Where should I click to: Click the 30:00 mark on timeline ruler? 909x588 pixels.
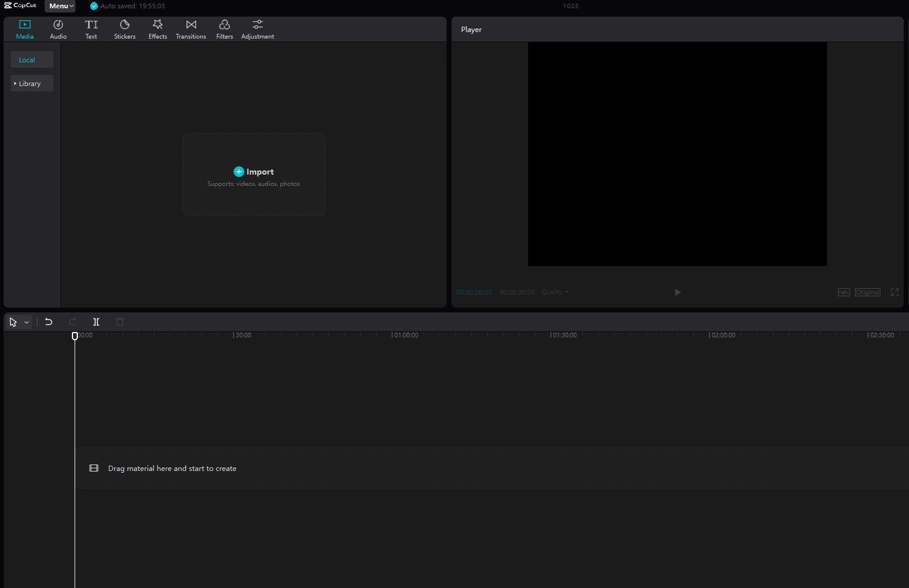click(x=244, y=335)
